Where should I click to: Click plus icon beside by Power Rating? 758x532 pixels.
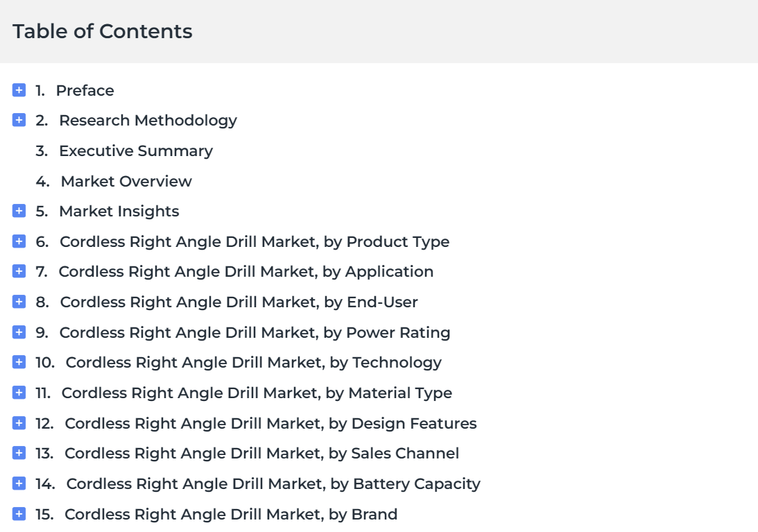(19, 332)
